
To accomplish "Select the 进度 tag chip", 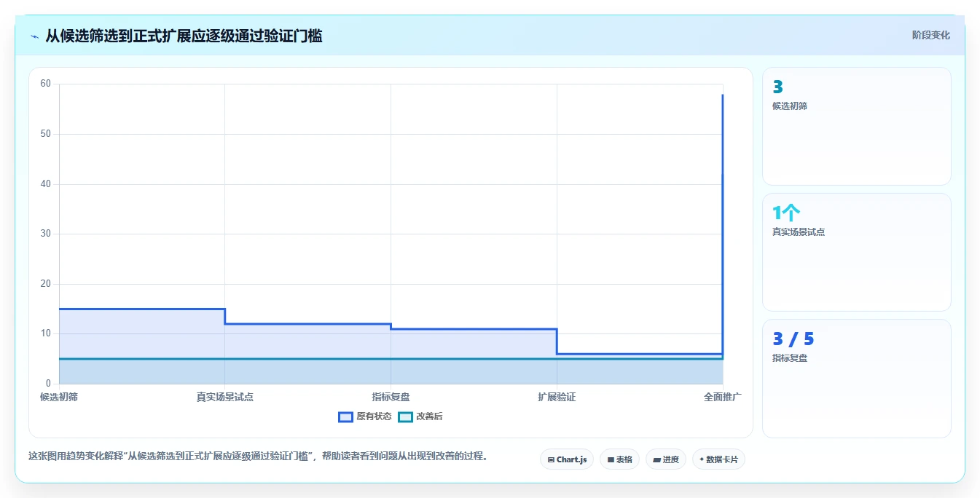I will (666, 459).
